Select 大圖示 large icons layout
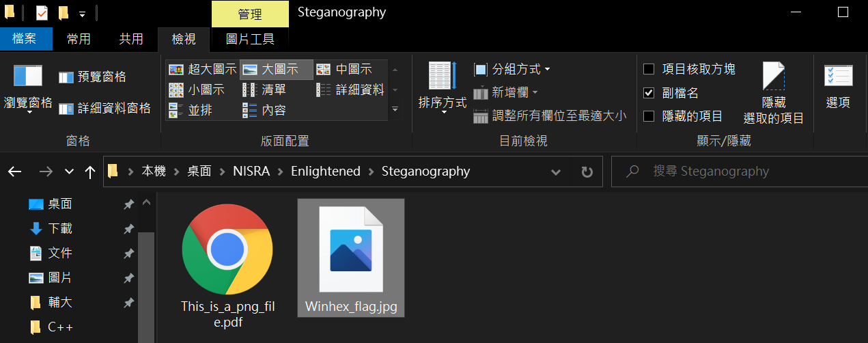The width and height of the screenshot is (868, 343). point(277,69)
